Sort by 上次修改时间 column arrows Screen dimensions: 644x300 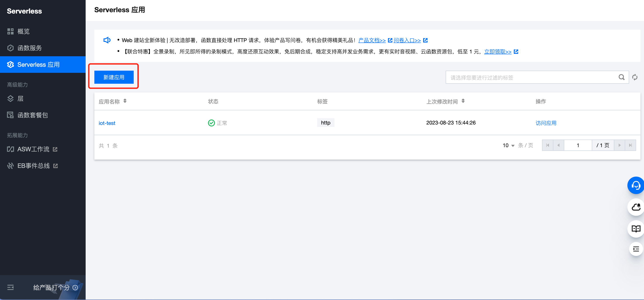pos(463,101)
